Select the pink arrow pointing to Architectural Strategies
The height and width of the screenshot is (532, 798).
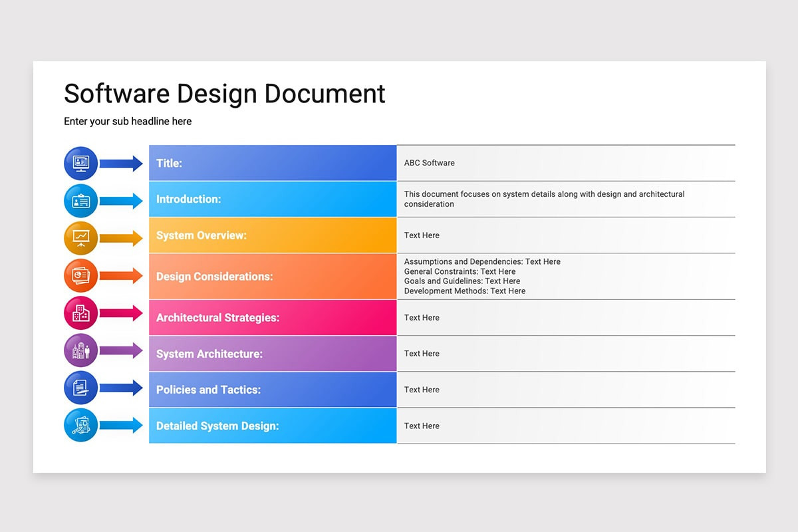coord(121,313)
